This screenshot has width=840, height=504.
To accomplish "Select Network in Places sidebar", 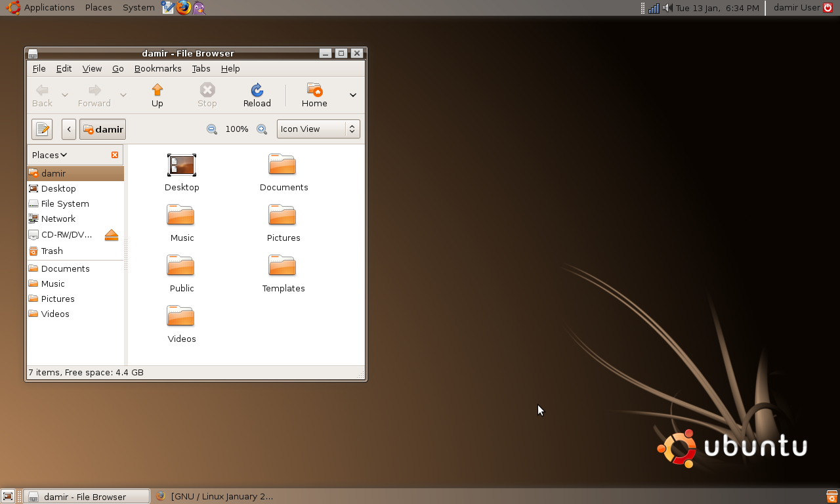I will [x=75, y=219].
